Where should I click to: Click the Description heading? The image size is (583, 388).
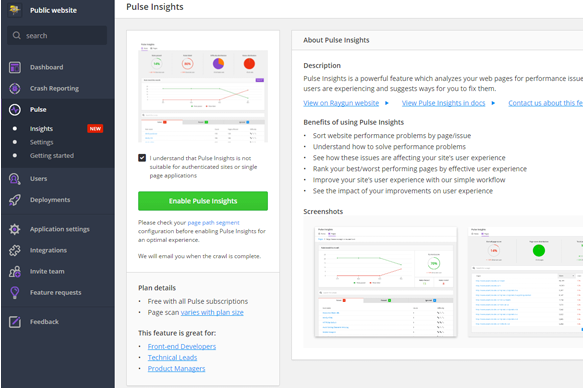(322, 65)
